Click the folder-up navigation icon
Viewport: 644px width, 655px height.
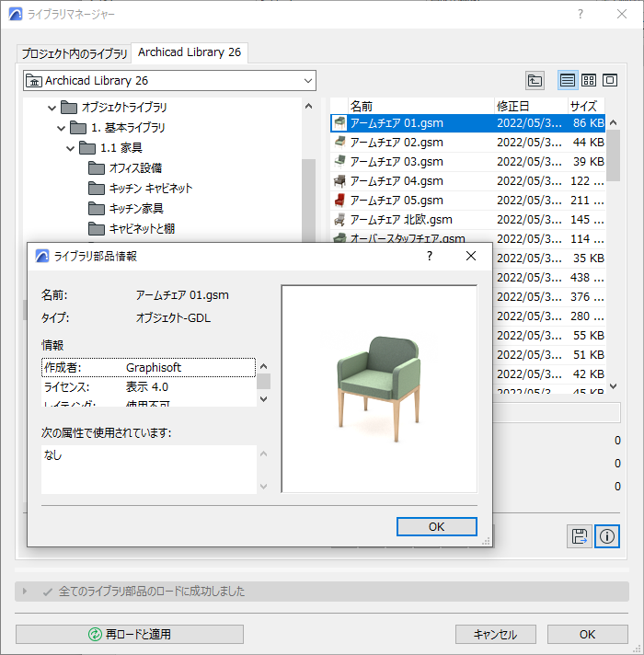point(535,80)
